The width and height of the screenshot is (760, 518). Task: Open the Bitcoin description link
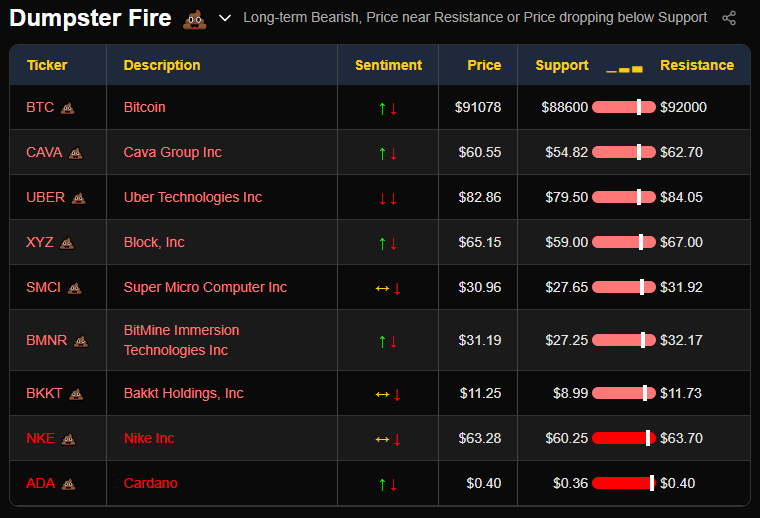tap(145, 107)
